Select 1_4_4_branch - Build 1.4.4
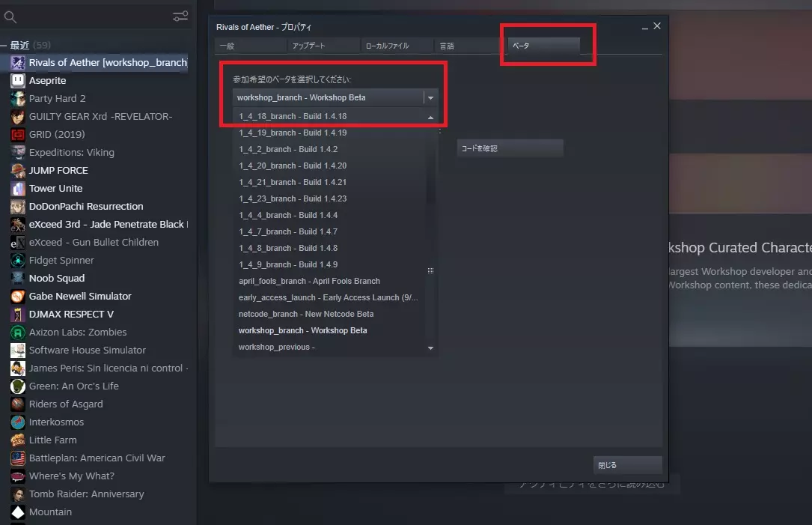 (329, 215)
